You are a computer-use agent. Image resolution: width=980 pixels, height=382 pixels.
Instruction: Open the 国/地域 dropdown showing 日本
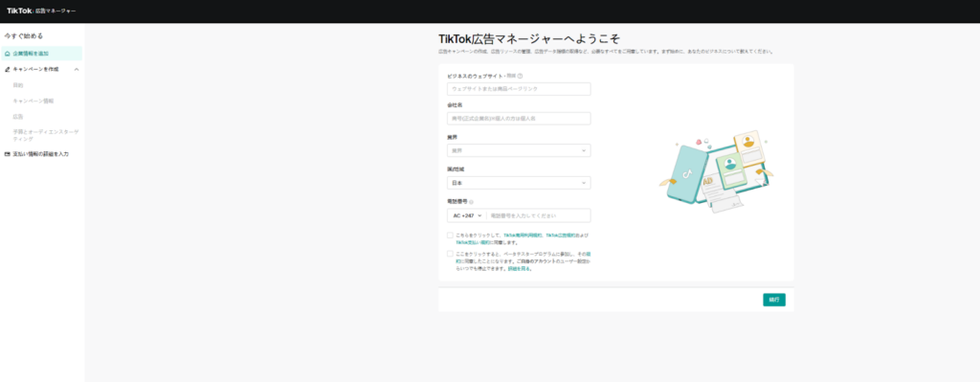(x=519, y=183)
